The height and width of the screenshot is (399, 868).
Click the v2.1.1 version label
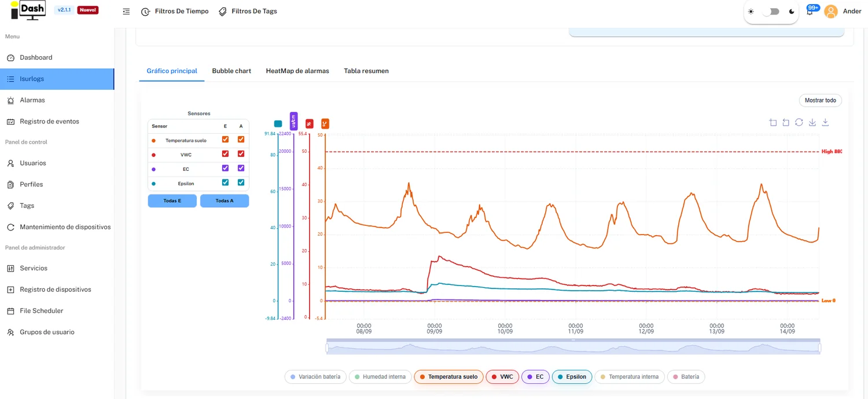(64, 10)
